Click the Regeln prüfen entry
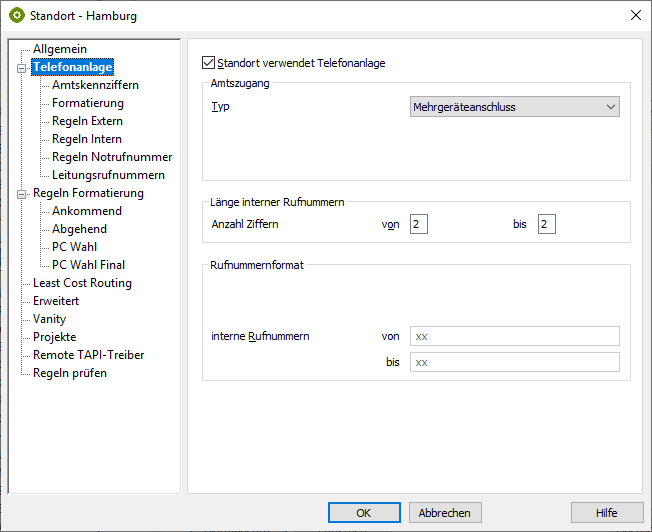Screen dimensions: 652x532 [70, 373]
